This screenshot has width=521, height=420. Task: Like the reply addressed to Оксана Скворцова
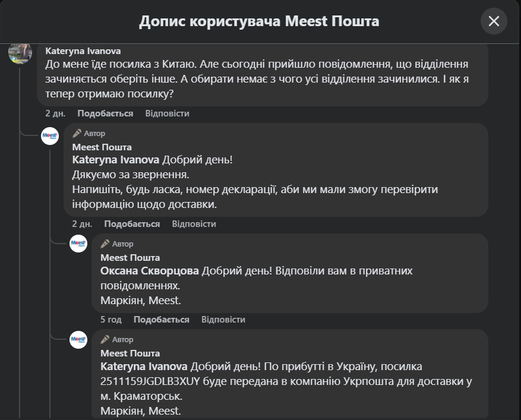point(161,320)
